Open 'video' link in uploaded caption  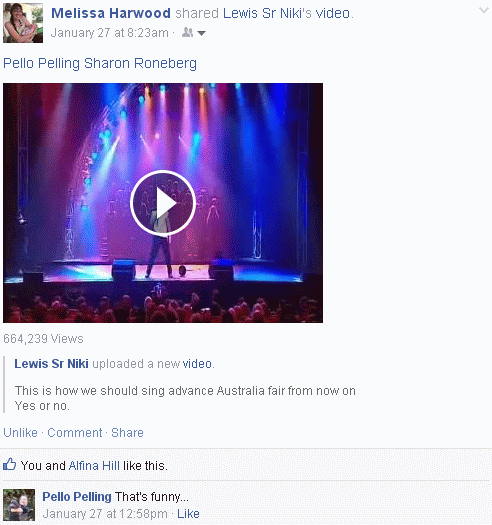tap(197, 364)
